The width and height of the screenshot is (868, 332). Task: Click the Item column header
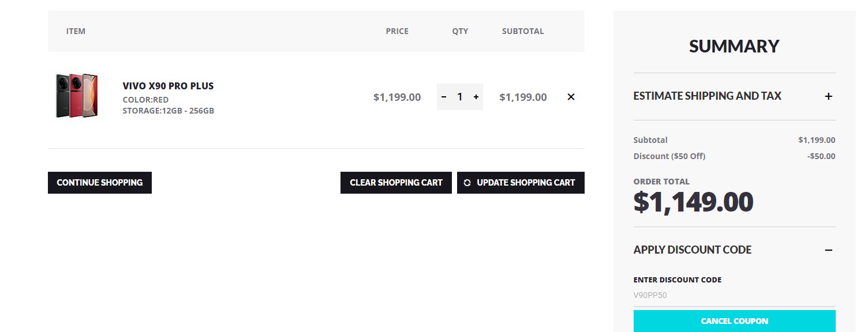(x=76, y=31)
